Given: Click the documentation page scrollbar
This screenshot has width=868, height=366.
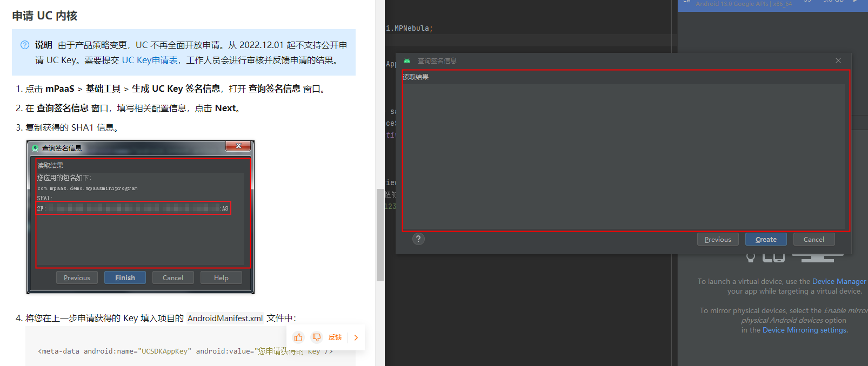Looking at the screenshot, I should point(380,235).
